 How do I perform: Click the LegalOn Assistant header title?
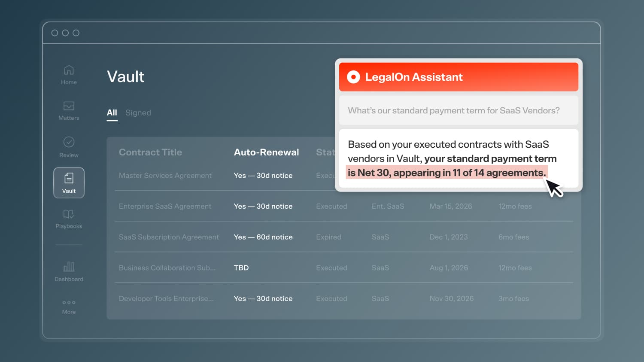[x=414, y=77]
